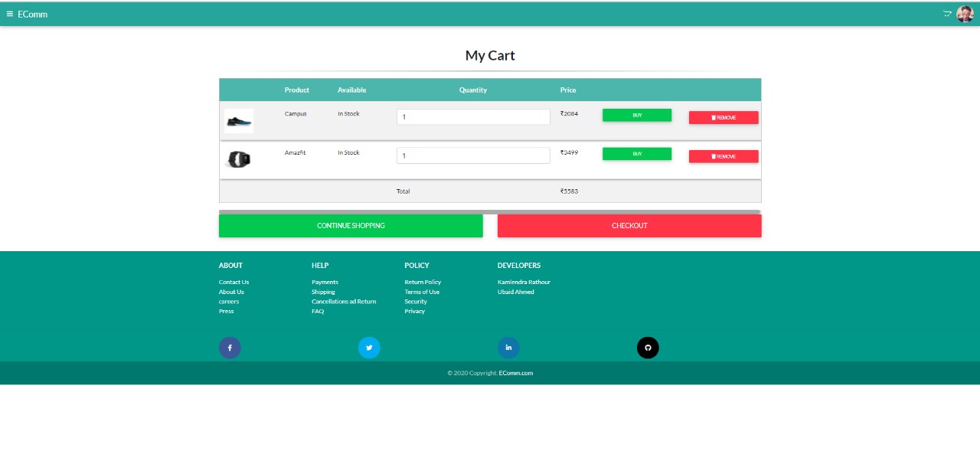Image resolution: width=980 pixels, height=474 pixels.
Task: Open Privacy policy link
Action: pos(415,311)
